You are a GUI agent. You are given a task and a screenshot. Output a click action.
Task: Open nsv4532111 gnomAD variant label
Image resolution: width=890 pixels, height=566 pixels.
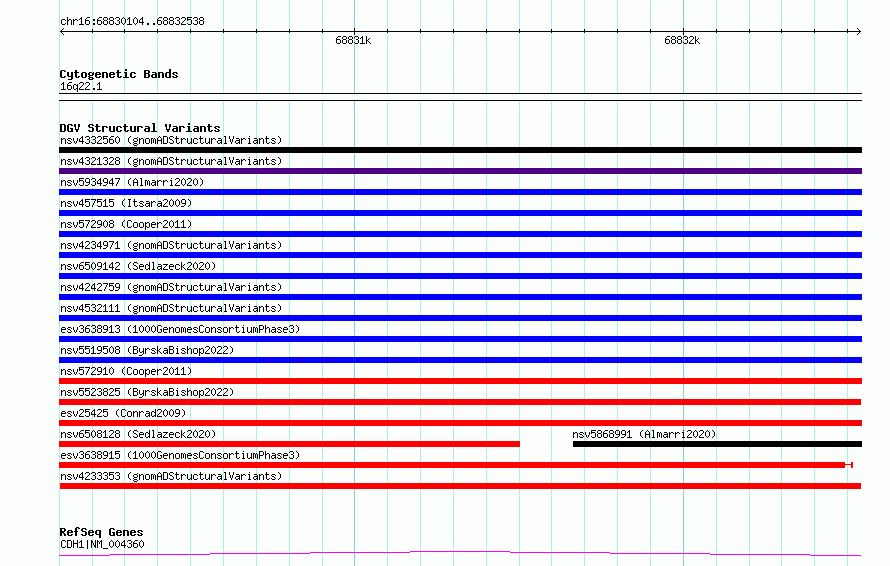pyautogui.click(x=171, y=308)
